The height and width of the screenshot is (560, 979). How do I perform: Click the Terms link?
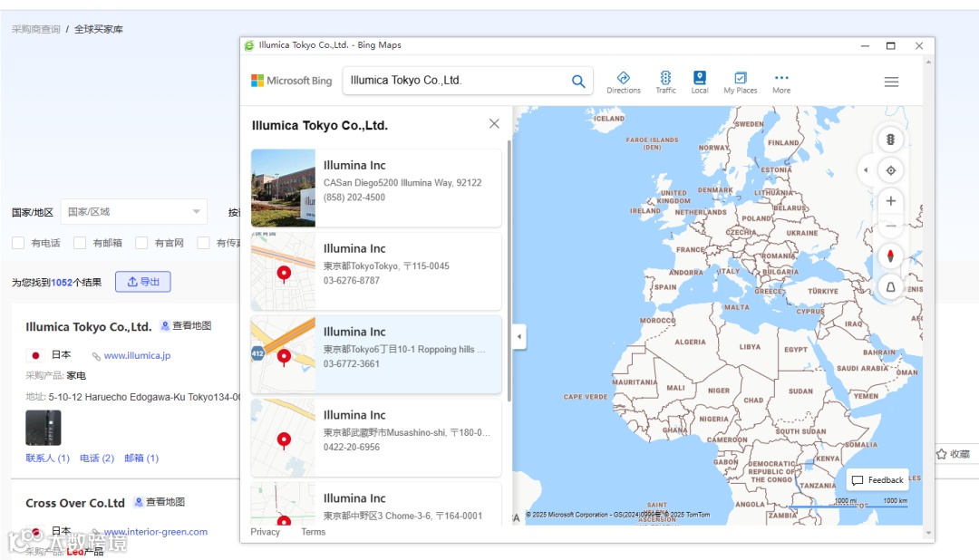(313, 532)
